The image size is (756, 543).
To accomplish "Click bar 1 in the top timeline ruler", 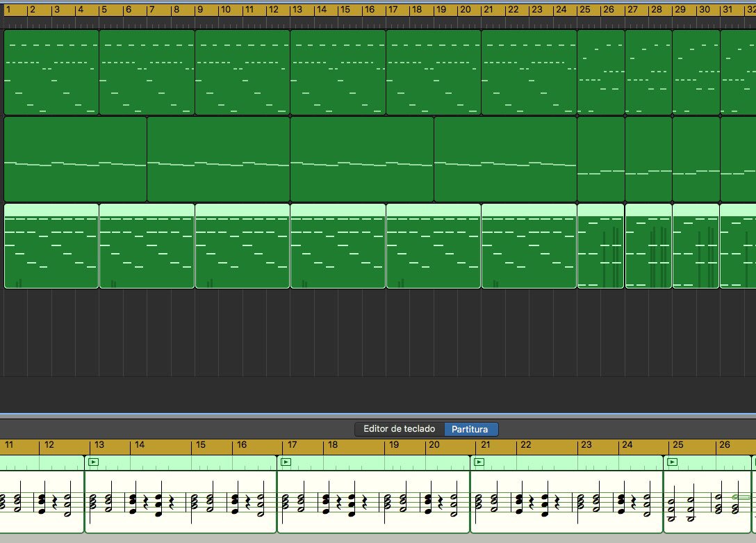I will tap(8, 9).
